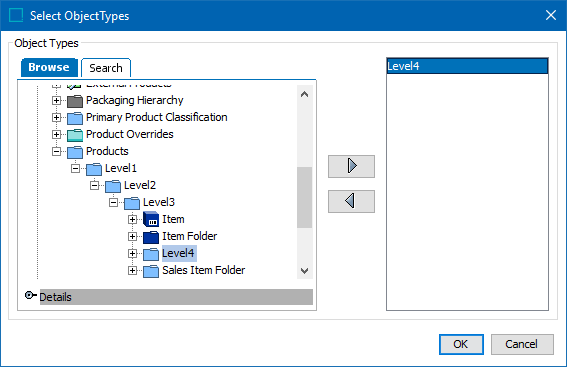Click the Sales Item Folder icon
This screenshot has height=367, width=567.
(x=151, y=271)
